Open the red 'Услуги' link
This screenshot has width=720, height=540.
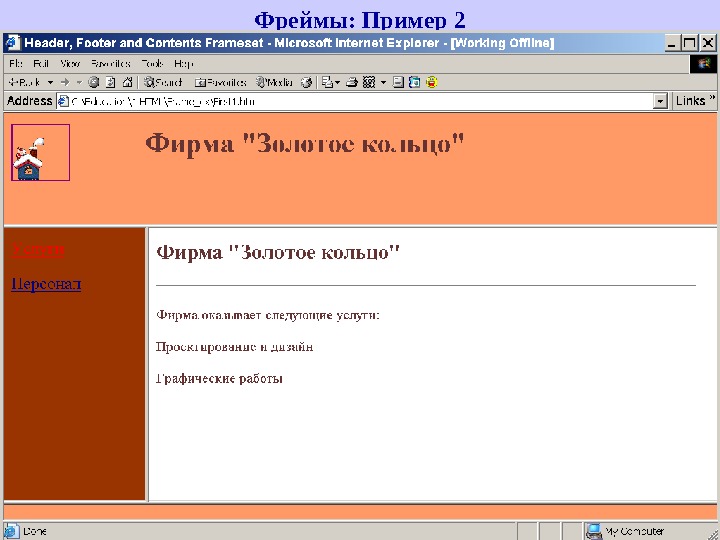38,250
